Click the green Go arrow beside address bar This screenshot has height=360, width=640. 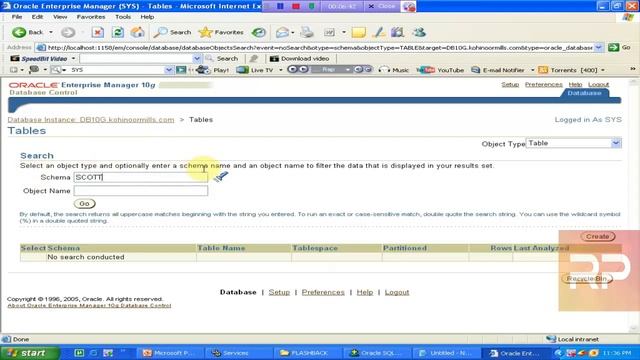pos(613,47)
